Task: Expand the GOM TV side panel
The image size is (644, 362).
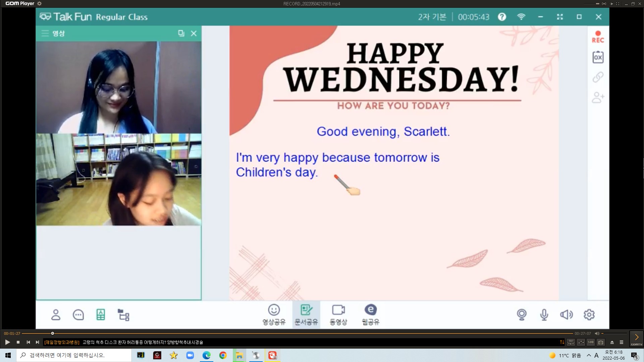Action: click(636, 339)
